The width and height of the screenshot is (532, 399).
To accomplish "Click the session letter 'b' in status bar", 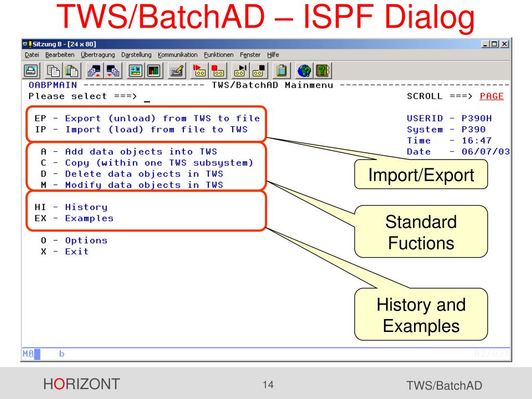I will tap(61, 354).
